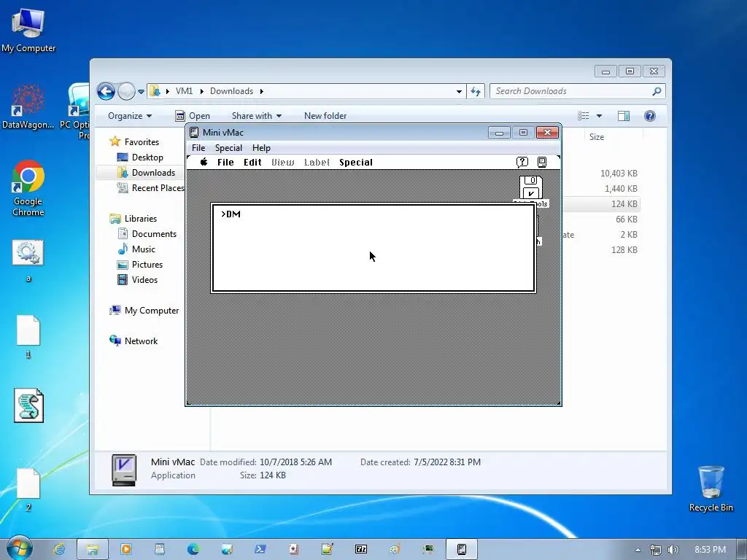Viewport: 747px width, 560px height.
Task: Select the floppy disk icon on the Mac desktop
Action: point(531,187)
